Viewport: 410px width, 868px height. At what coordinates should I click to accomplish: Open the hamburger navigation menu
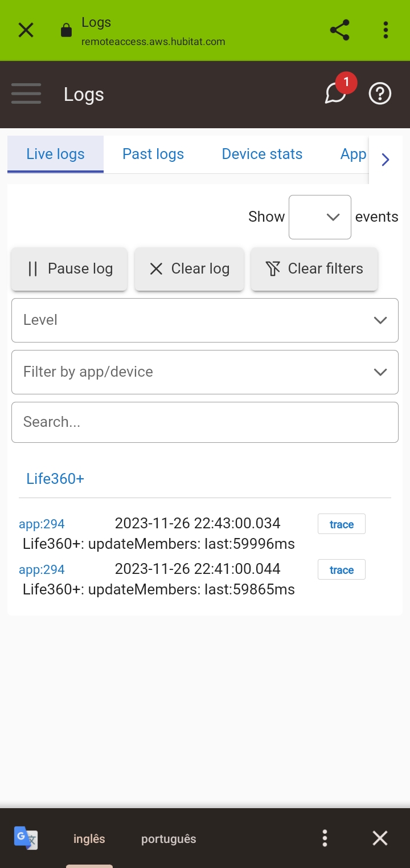(26, 94)
